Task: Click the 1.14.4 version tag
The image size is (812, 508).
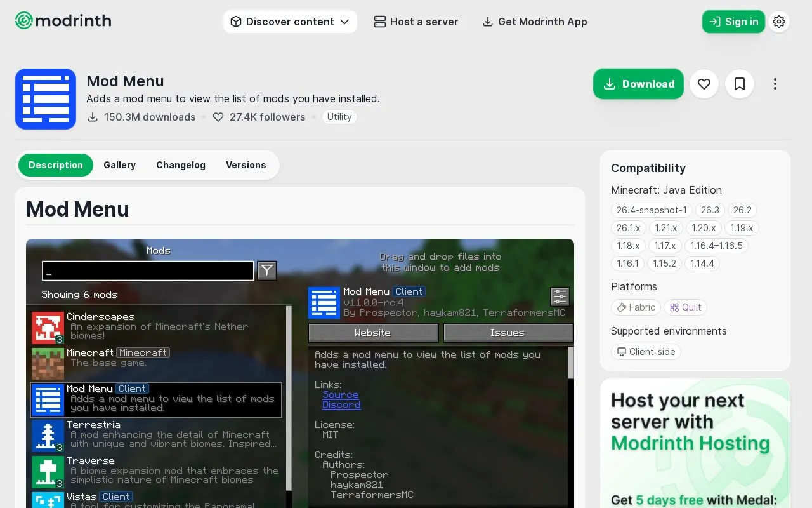Action: pyautogui.click(x=702, y=264)
